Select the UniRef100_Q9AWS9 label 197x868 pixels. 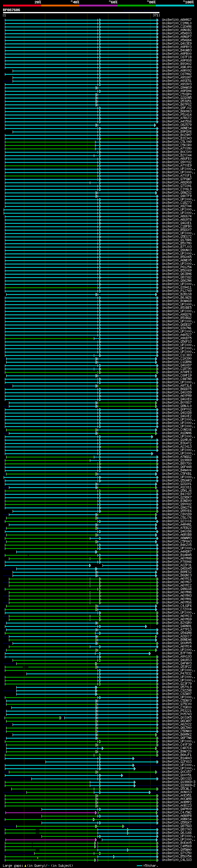click(x=176, y=88)
